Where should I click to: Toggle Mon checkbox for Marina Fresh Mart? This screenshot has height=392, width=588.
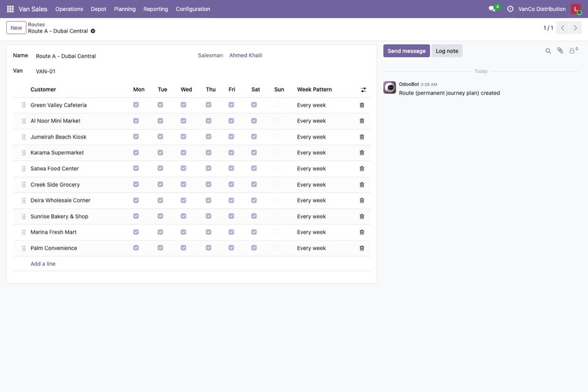coord(136,233)
